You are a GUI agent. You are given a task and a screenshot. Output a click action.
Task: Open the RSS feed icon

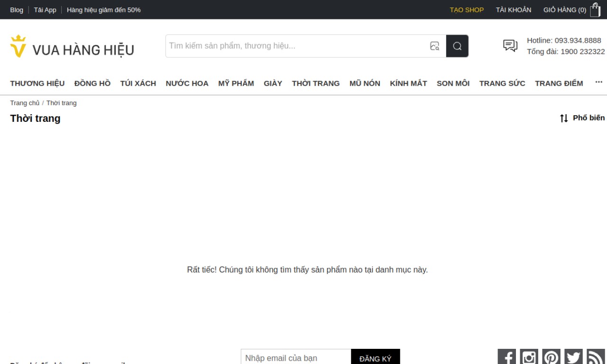pos(596,357)
